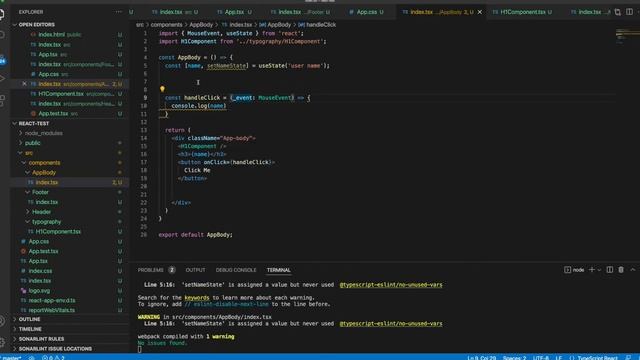Open the Manage gear in activity bar

pos(2,342)
